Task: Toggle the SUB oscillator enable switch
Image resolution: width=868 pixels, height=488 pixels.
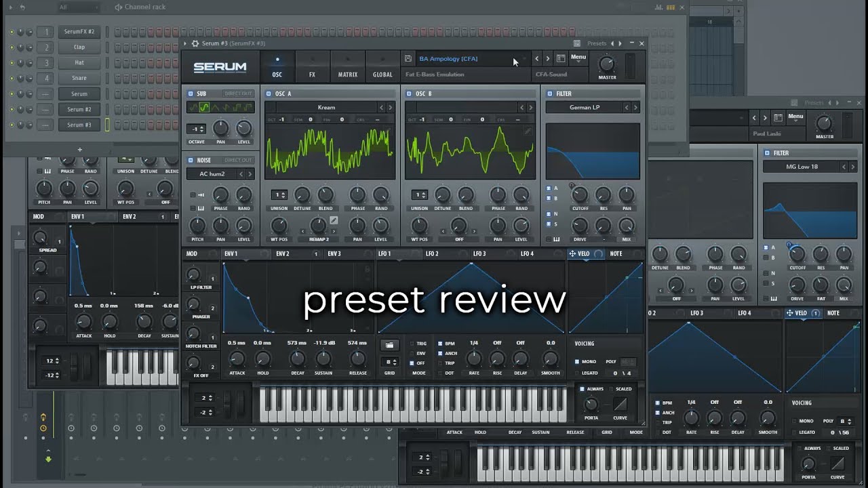Action: (191, 94)
